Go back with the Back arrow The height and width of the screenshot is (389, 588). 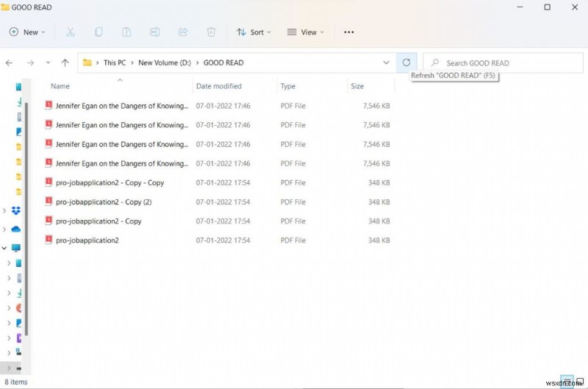pos(9,63)
